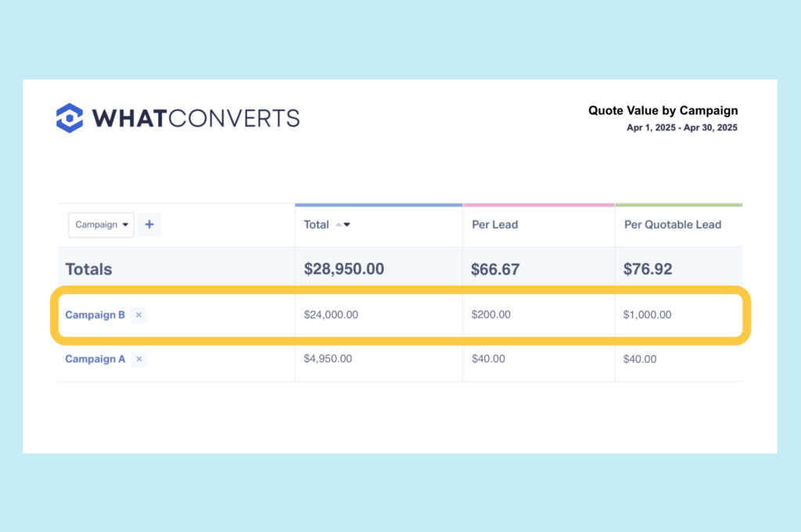Screen dimensions: 801x532
Task: Click the blue accent bar above the Total column
Action: tap(379, 202)
